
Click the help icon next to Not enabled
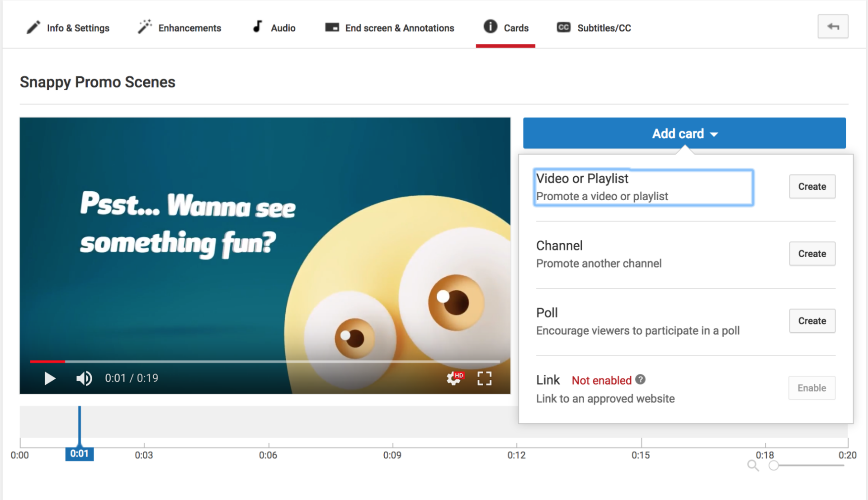tap(640, 380)
